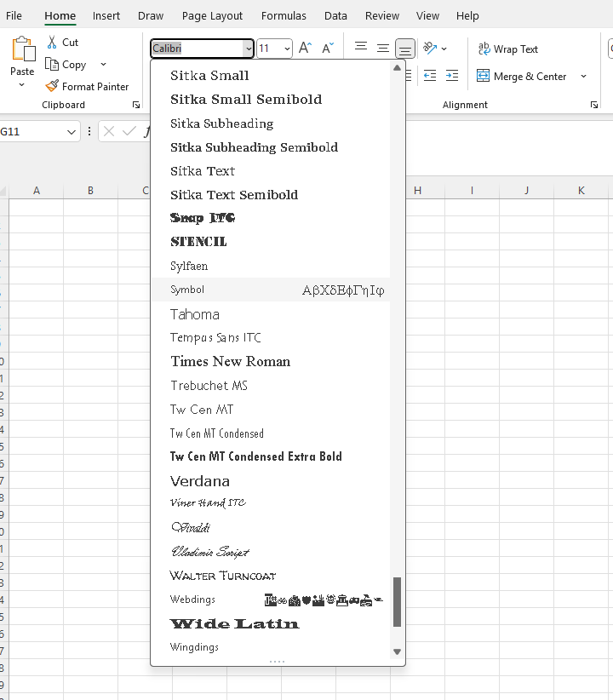Screen dimensions: 613x700
Task: Select the Sitka Text font
Action: click(271, 171)
